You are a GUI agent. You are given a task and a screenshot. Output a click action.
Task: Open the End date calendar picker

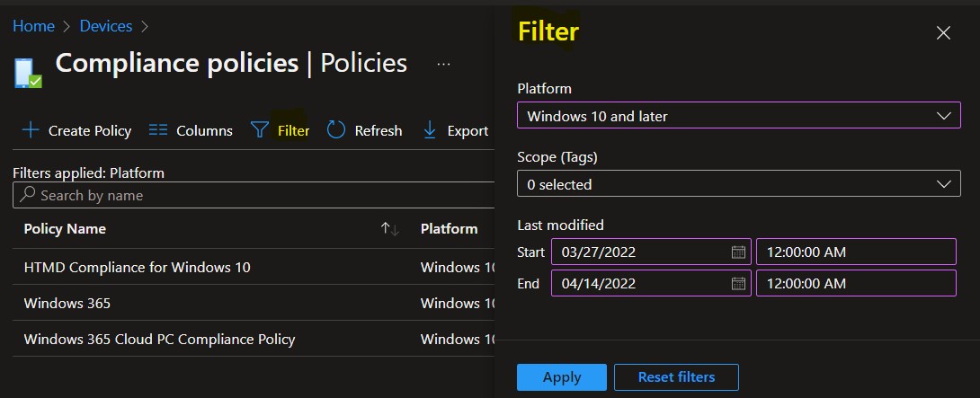[738, 283]
